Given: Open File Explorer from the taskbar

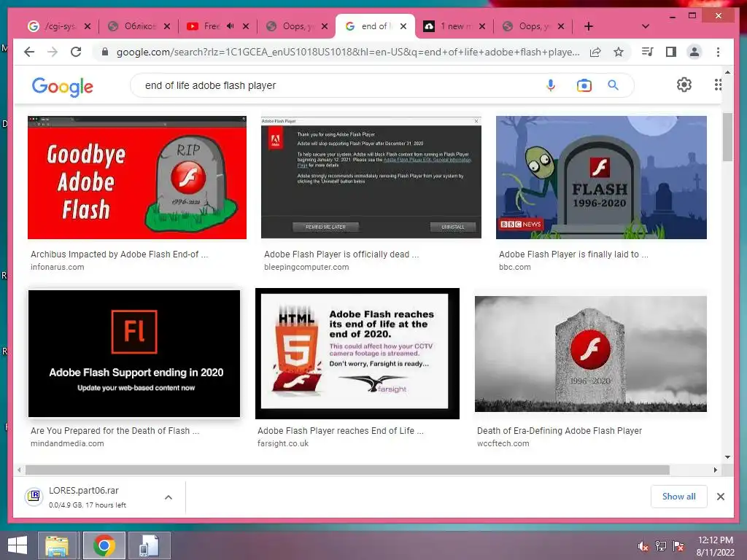Looking at the screenshot, I should tap(57, 545).
